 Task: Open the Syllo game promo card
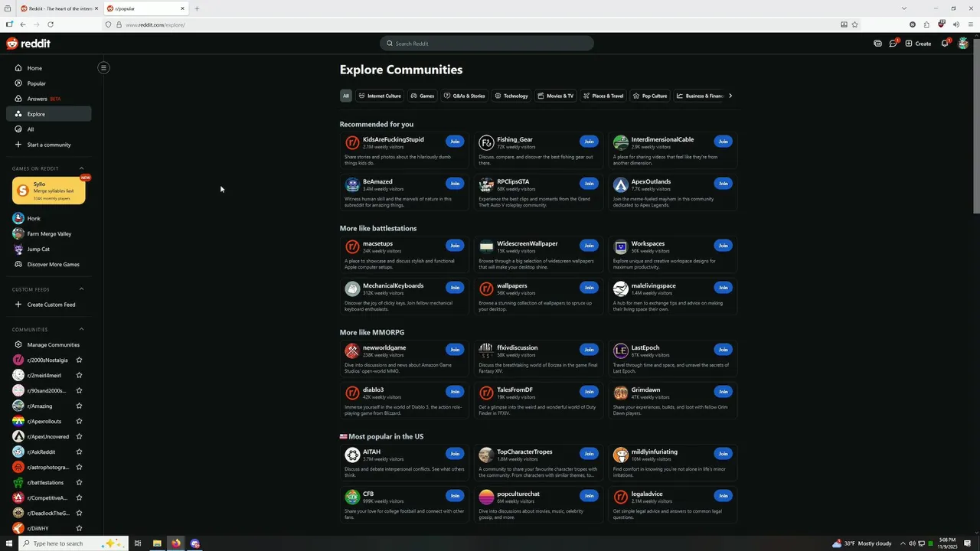tap(49, 191)
